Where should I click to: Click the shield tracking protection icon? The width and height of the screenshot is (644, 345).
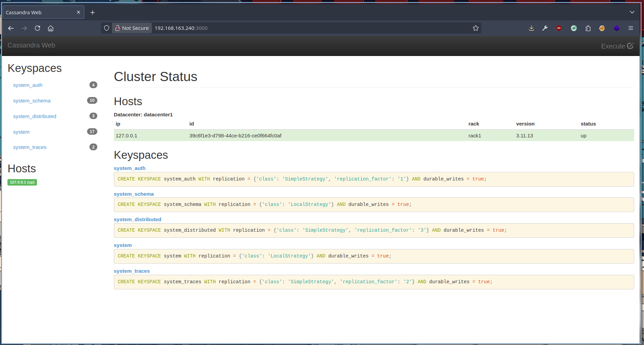tap(106, 28)
